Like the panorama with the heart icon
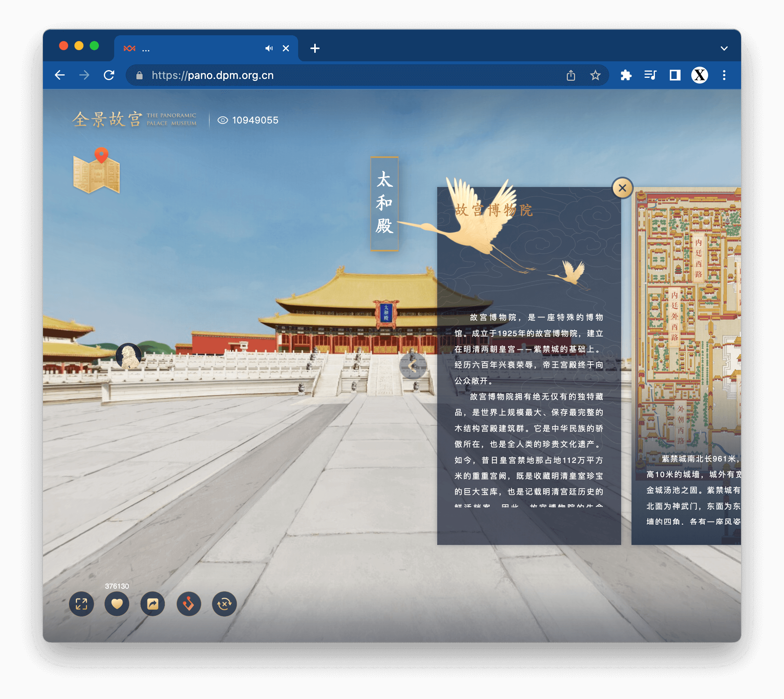Viewport: 784px width, 699px height. coord(117,604)
